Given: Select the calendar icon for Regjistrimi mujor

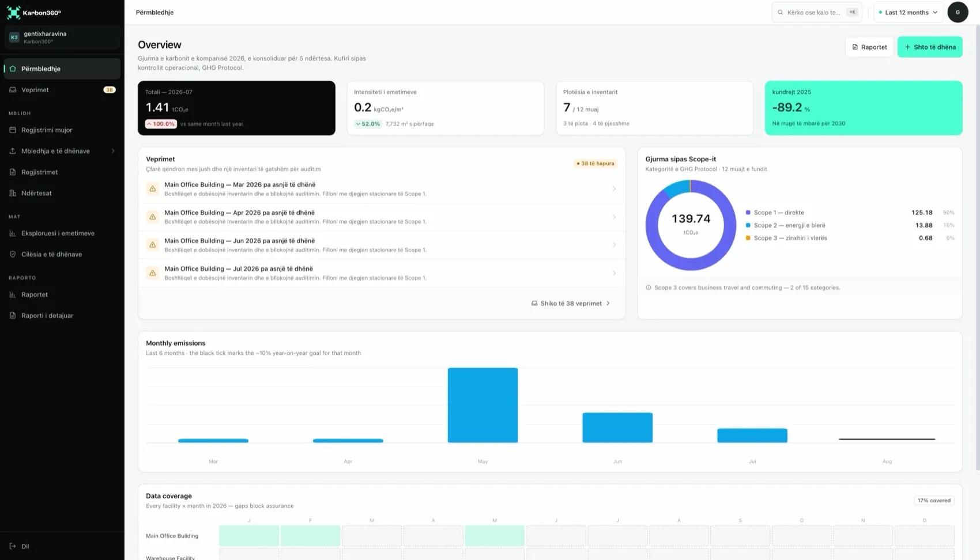Looking at the screenshot, I should (x=13, y=130).
